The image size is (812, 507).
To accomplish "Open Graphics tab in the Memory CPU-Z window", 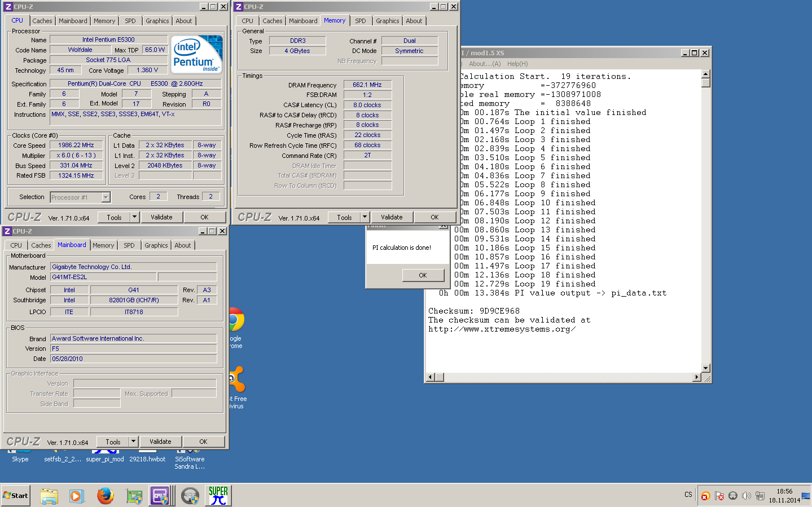I will coord(388,21).
